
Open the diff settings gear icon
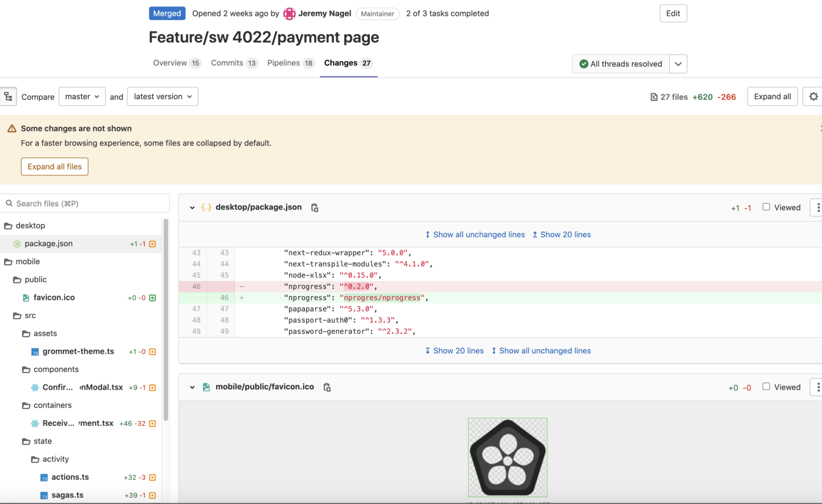coord(813,97)
